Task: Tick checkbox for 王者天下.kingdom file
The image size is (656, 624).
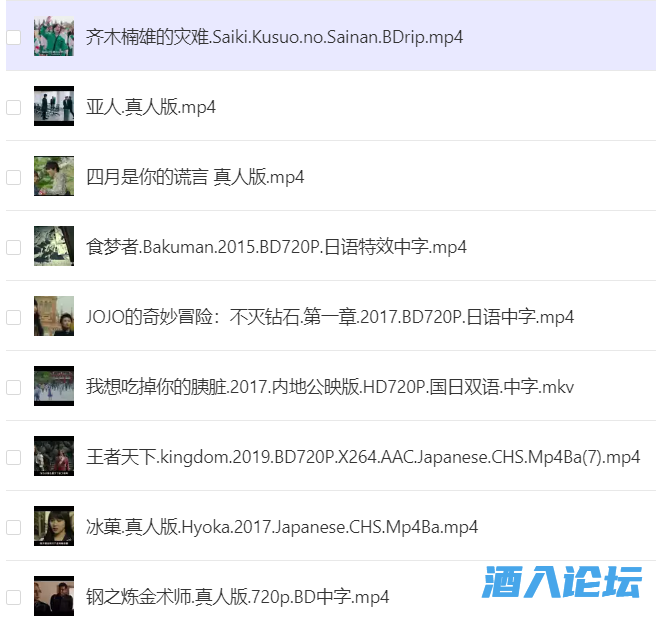Action: [x=13, y=457]
